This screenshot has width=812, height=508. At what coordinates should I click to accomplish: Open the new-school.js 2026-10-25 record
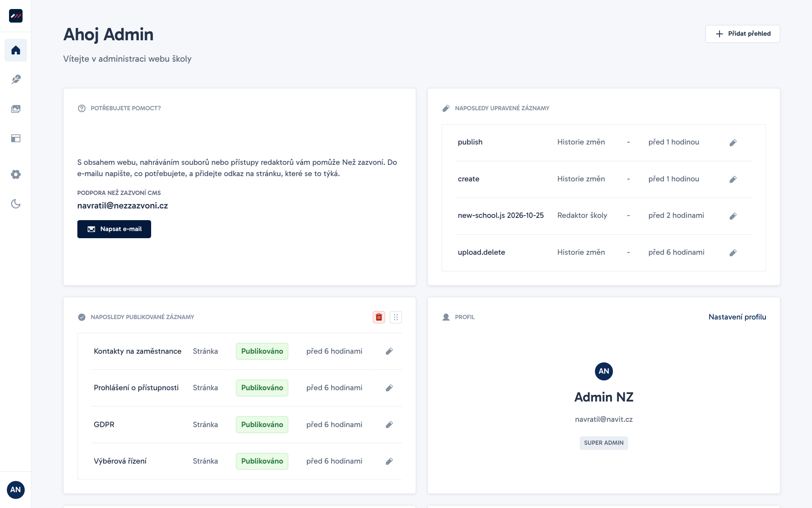pos(604,216)
